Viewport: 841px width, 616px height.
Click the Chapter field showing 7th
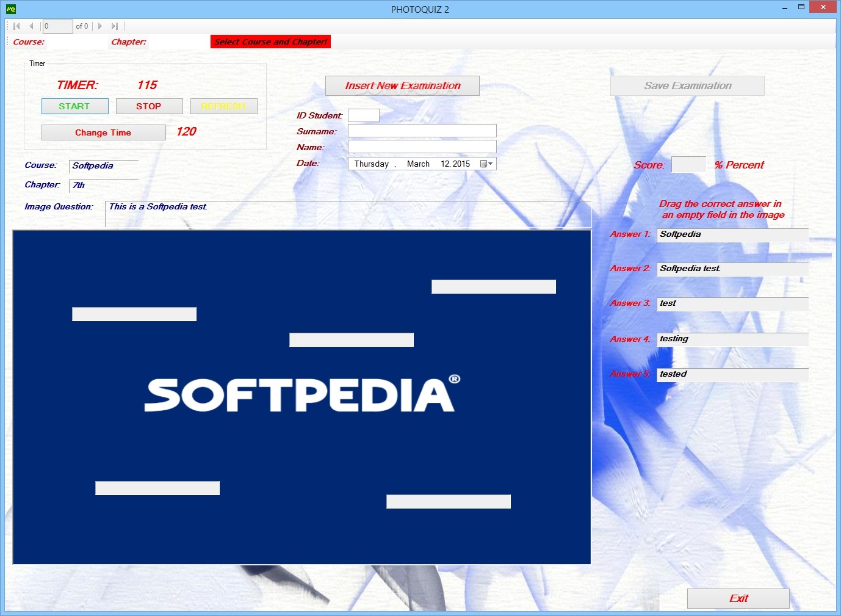(x=104, y=186)
